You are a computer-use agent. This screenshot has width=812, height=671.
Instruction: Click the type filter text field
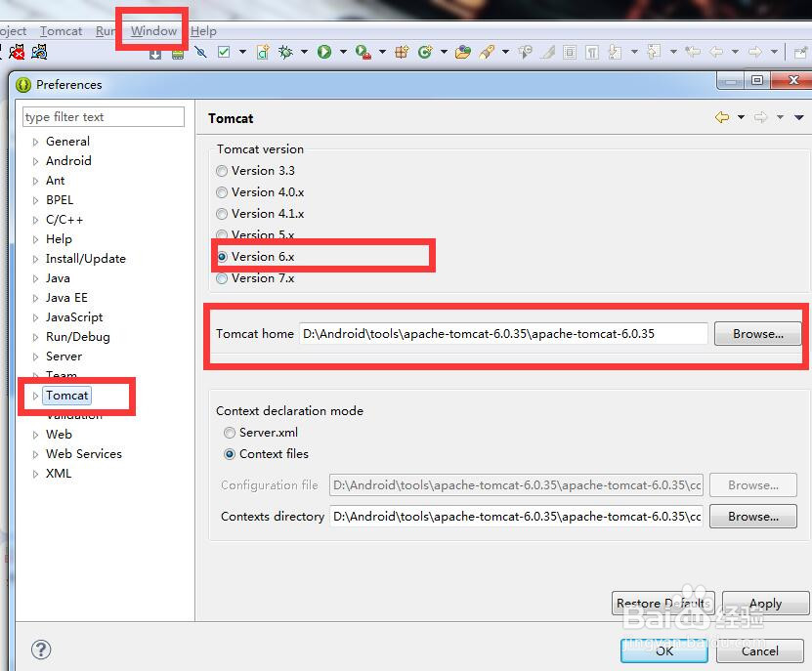tap(104, 117)
